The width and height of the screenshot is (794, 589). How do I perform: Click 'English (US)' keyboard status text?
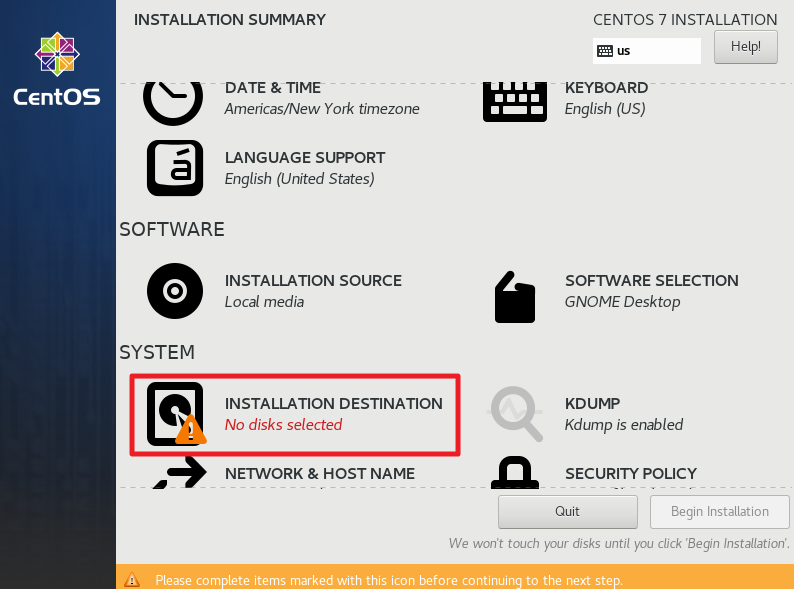point(605,109)
